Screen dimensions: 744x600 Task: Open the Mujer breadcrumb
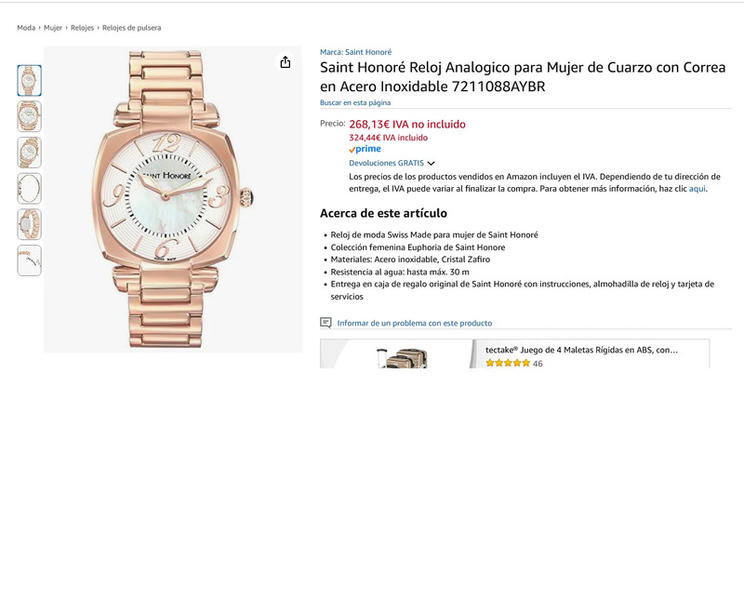pyautogui.click(x=53, y=28)
